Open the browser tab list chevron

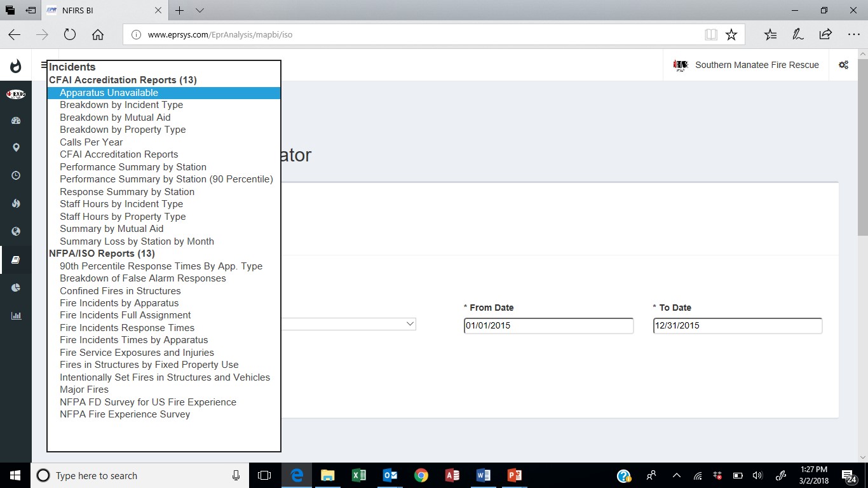tap(200, 11)
